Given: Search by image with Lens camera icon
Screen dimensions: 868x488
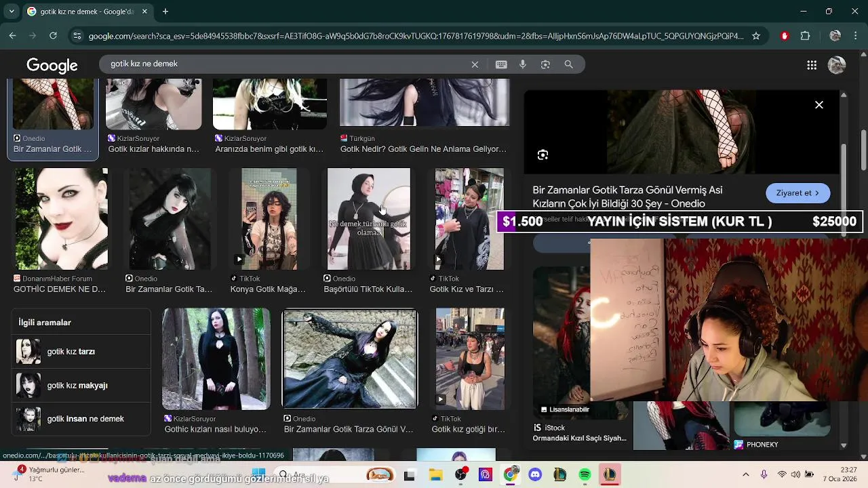Looking at the screenshot, I should pyautogui.click(x=545, y=64).
